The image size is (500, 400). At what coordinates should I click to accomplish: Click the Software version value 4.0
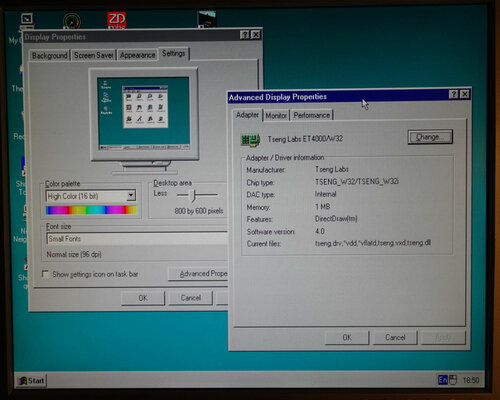(320, 231)
